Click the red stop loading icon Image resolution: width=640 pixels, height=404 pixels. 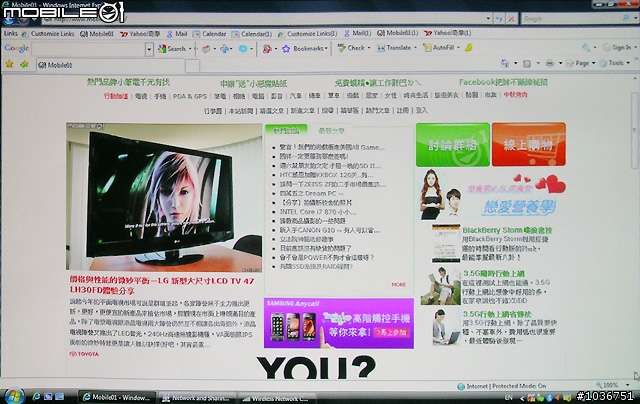pos(511,19)
